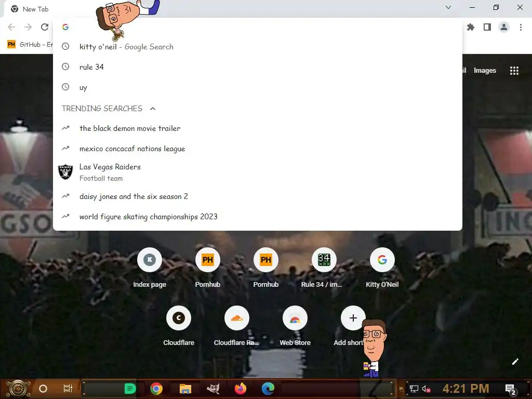Open Task View on taskbar
The image size is (532, 399).
[68, 389]
